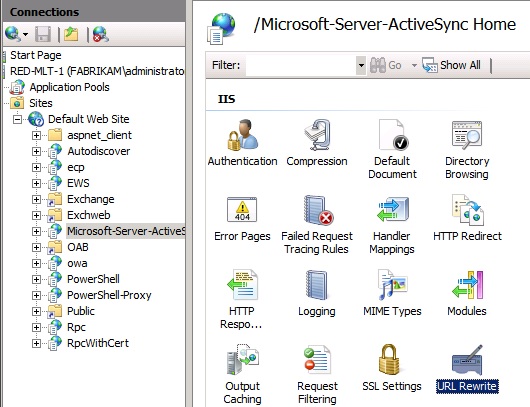Open the HTTP Redirect feature
Image resolution: width=530 pixels, height=407 pixels.
pyautogui.click(x=467, y=218)
